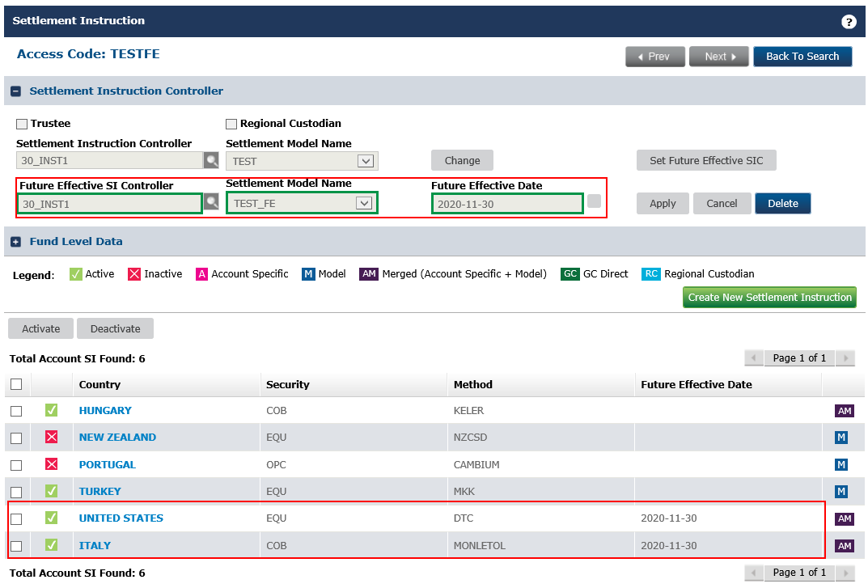Sort table by Method column header

472,384
